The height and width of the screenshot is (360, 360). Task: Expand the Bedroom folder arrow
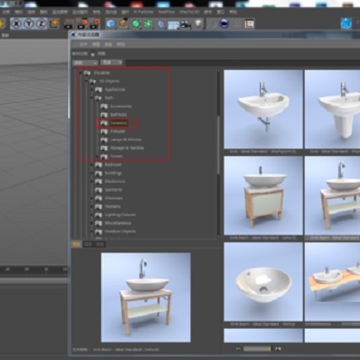tap(92, 165)
